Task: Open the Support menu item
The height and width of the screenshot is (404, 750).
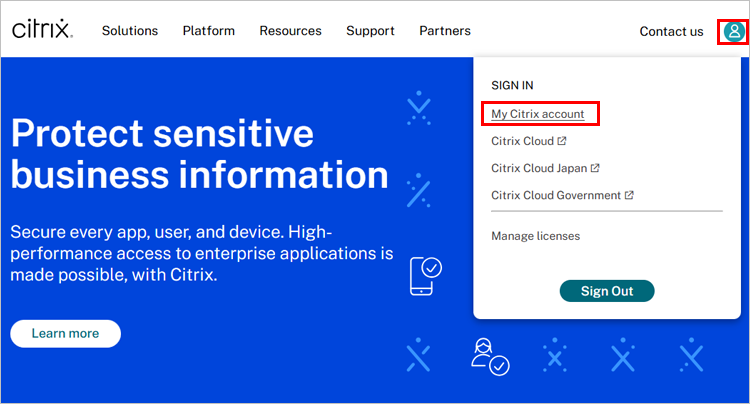Action: (370, 31)
